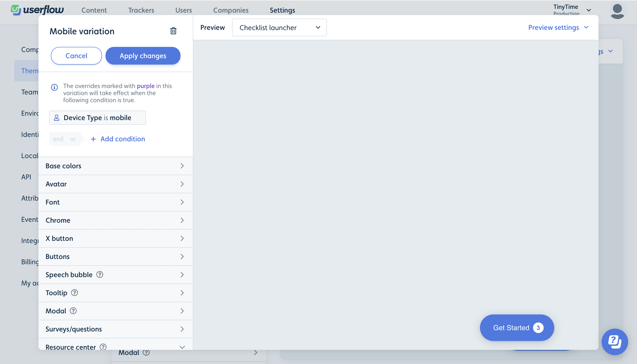This screenshot has width=637, height=364.
Task: Click the delete/trash icon for Mobile variation
Action: pos(173,31)
